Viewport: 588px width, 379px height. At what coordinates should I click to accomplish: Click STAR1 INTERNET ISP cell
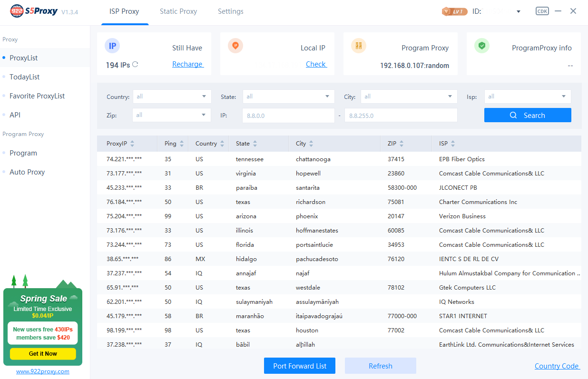pyautogui.click(x=463, y=316)
